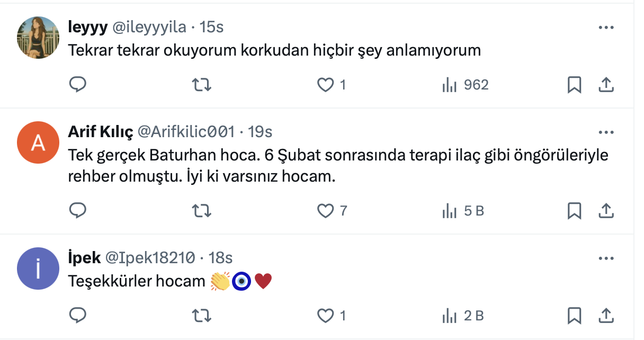The width and height of the screenshot is (644, 340).
Task: Reply to İpek's tweet
Action: pos(78,316)
